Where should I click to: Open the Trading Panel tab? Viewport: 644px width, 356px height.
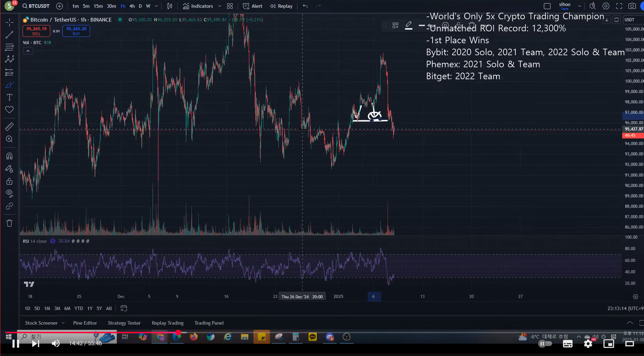pyautogui.click(x=209, y=323)
